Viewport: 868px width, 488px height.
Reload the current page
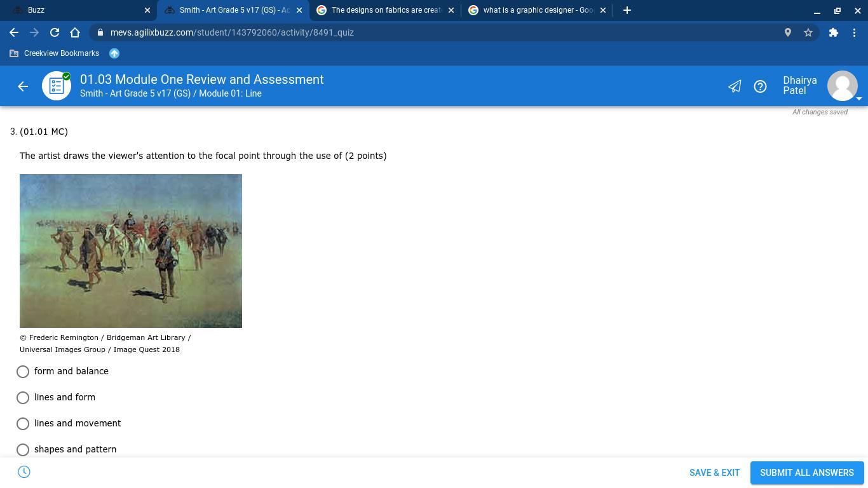[55, 32]
